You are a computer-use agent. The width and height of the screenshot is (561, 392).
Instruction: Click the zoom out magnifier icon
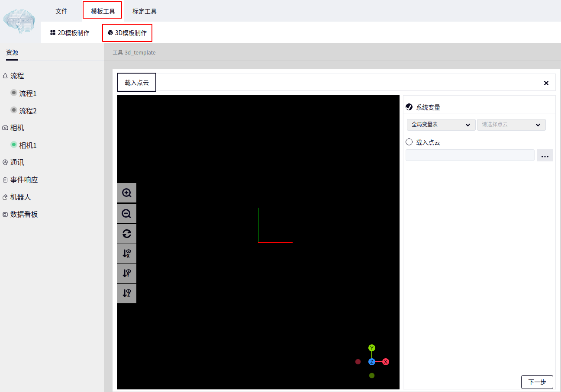126,213
